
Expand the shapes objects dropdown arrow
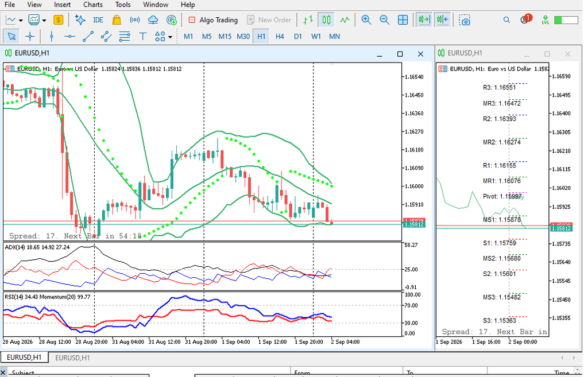click(170, 37)
